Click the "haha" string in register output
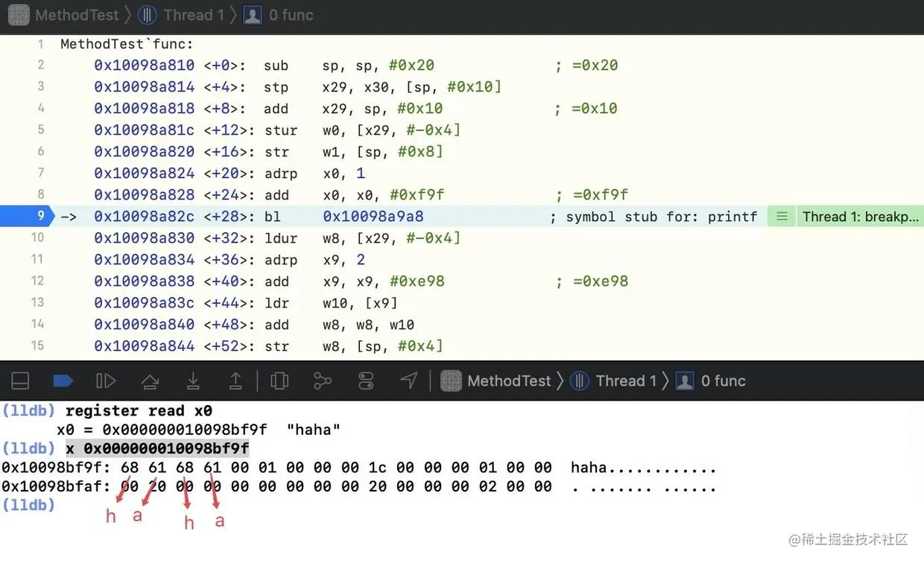The height and width of the screenshot is (563, 924). click(x=314, y=430)
